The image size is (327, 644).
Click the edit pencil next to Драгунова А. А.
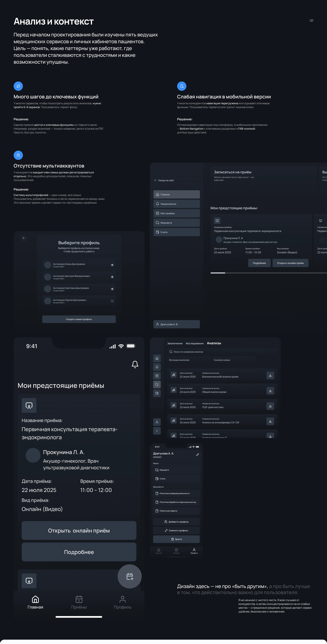click(x=198, y=455)
